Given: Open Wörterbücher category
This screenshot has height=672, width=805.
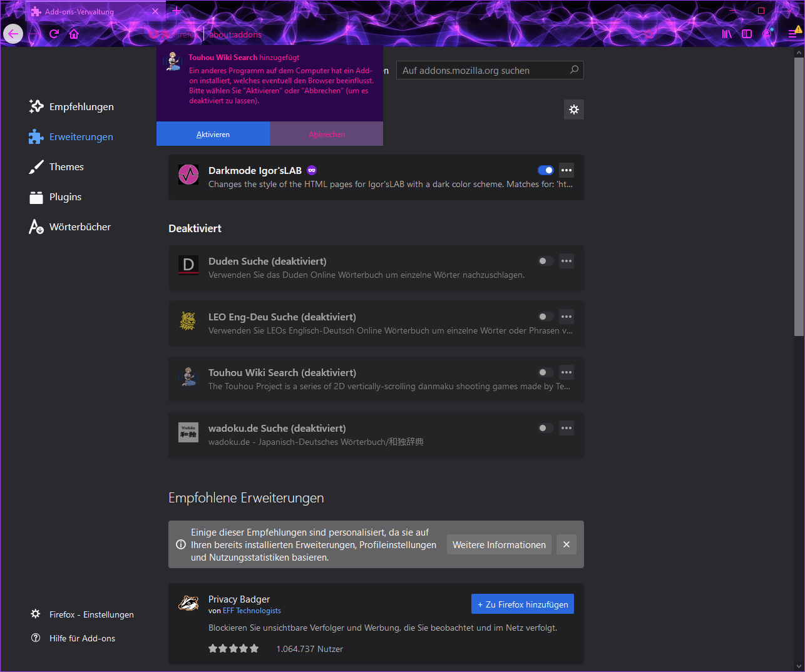Looking at the screenshot, I should (70, 227).
